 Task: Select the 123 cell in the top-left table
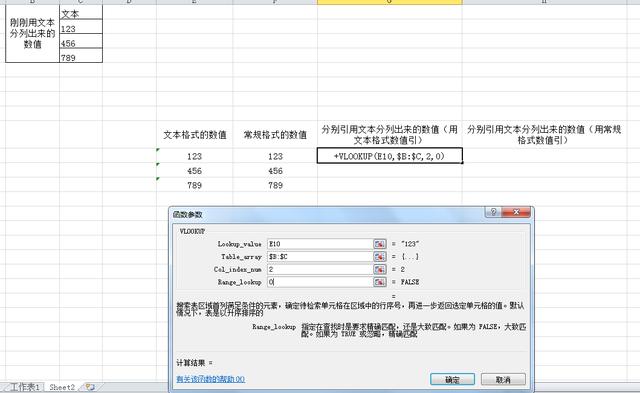click(x=81, y=27)
